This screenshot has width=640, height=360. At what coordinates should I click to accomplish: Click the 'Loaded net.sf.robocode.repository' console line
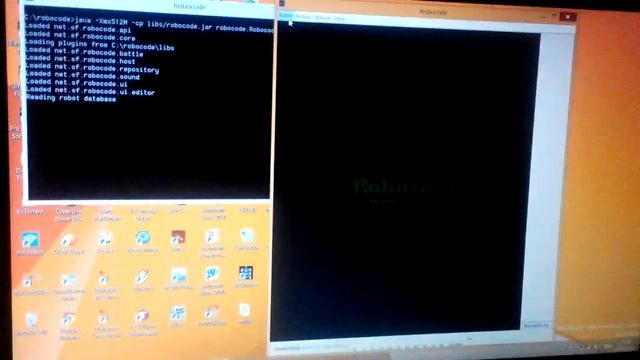(x=92, y=68)
